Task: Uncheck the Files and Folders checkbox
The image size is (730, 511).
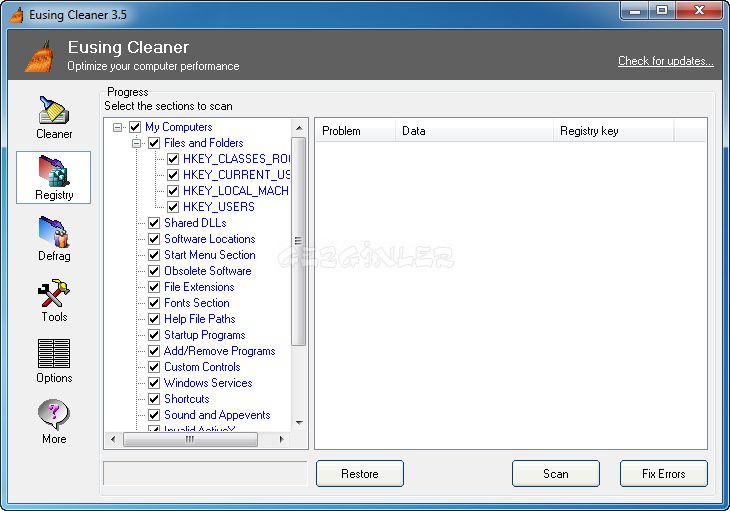Action: [x=154, y=143]
